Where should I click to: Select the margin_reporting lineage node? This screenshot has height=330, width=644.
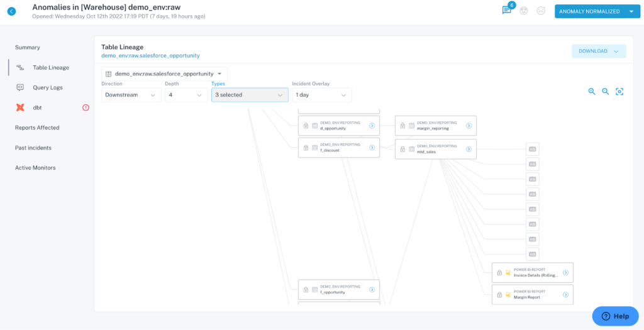[436, 126]
